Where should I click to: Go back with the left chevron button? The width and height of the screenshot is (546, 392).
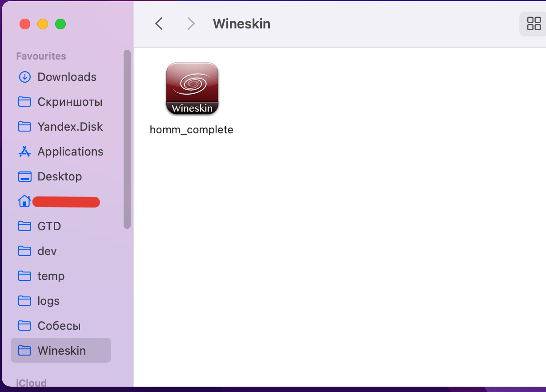tap(159, 24)
